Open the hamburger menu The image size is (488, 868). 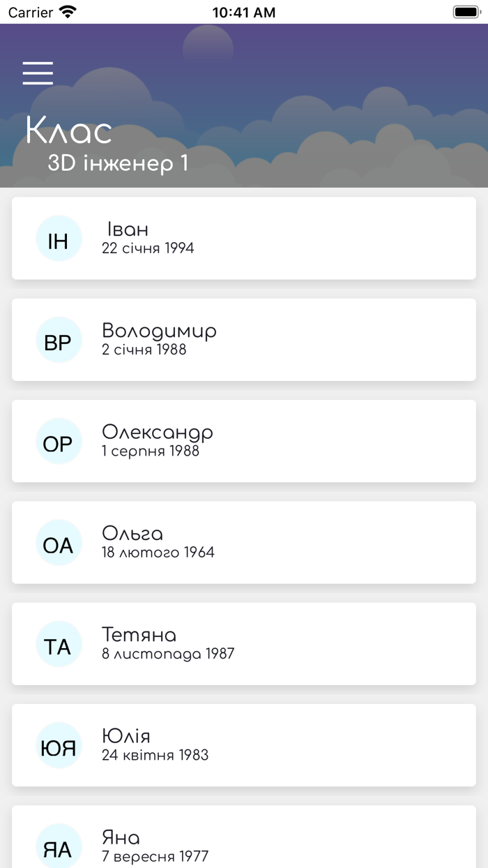click(x=38, y=73)
